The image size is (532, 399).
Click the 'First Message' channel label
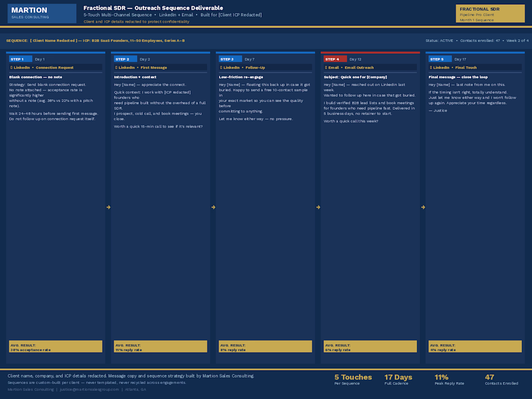tap(154, 68)
